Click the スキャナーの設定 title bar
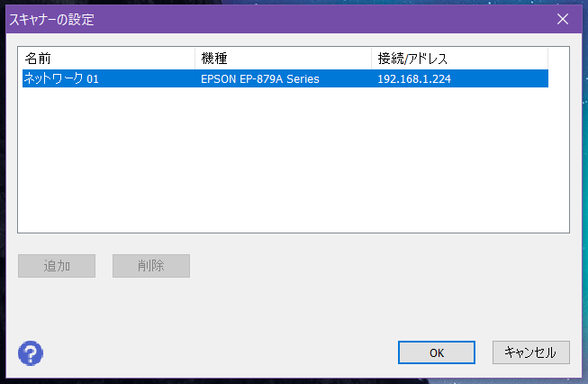This screenshot has height=384, width=588. (277, 19)
